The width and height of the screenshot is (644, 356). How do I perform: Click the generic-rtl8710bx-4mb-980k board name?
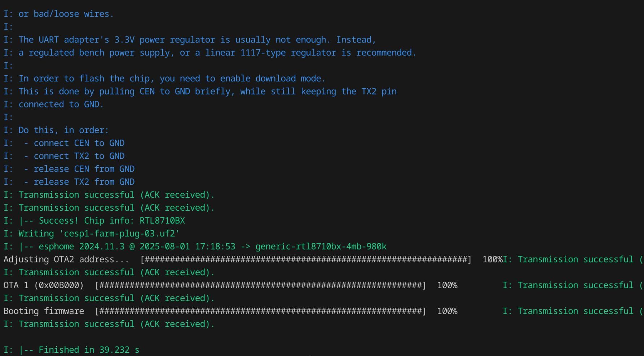click(x=321, y=247)
